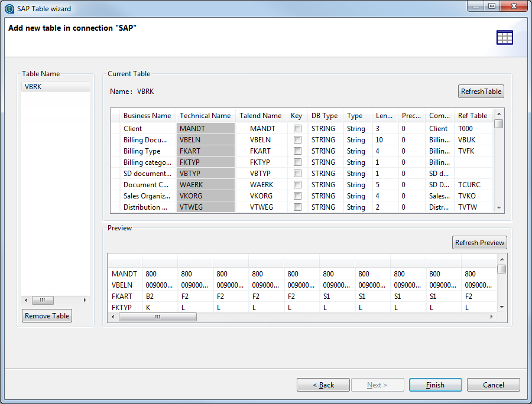Edit the Talend Name cell VTWEG

260,207
